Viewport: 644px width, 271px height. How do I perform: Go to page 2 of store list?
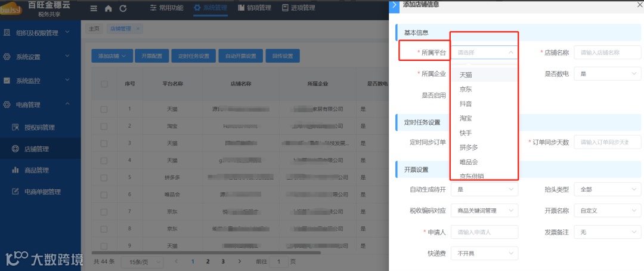pos(208,261)
